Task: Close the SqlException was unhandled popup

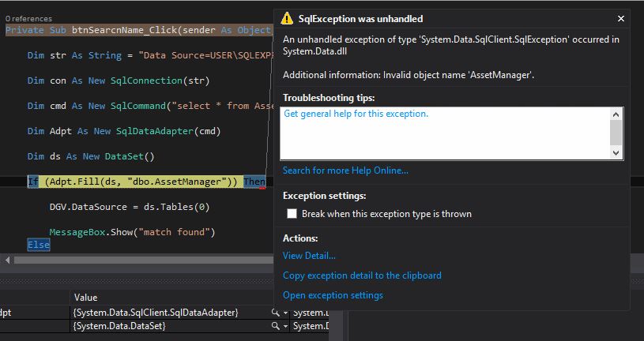Action: 620,19
